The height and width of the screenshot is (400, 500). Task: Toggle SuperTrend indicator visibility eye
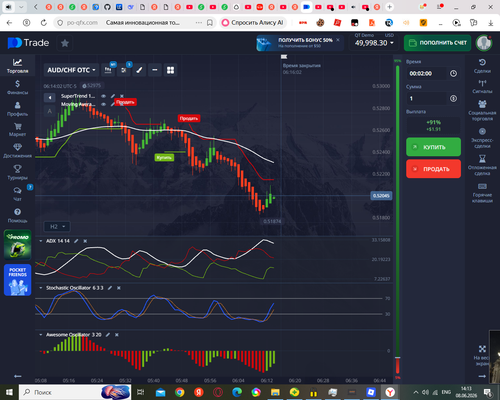click(x=104, y=96)
